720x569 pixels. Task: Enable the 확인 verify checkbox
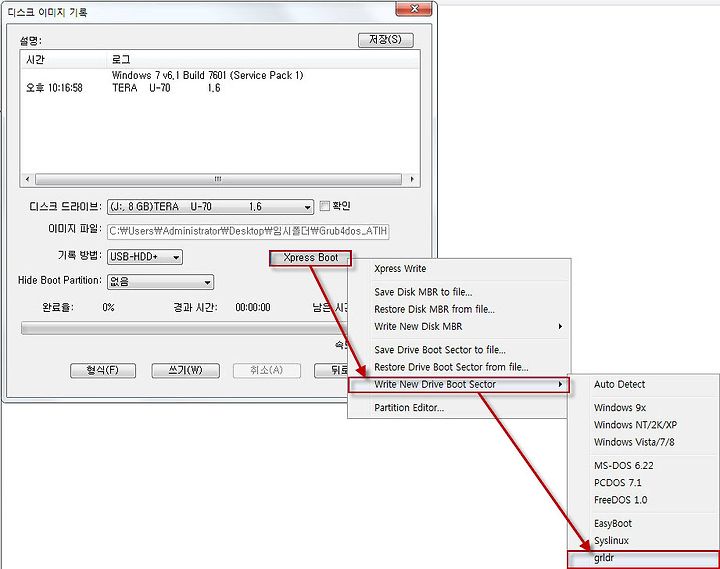(325, 206)
